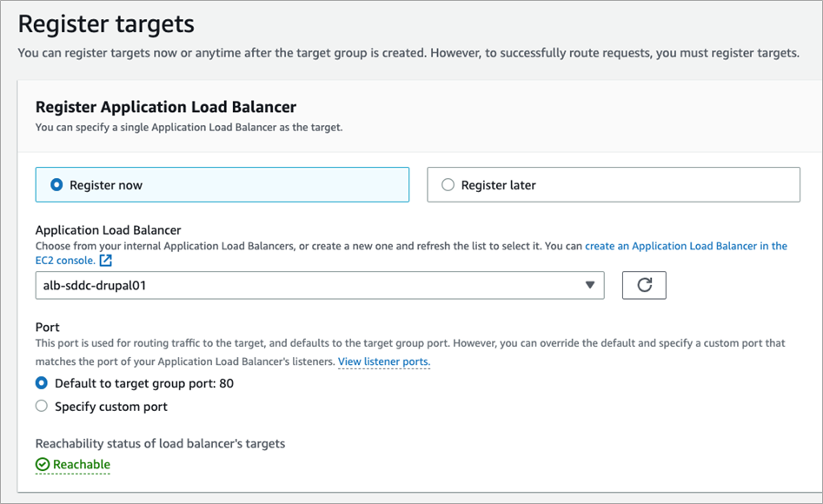Click the Application Load Balancer field label
Screen dimensions: 823x504
[x=108, y=230]
